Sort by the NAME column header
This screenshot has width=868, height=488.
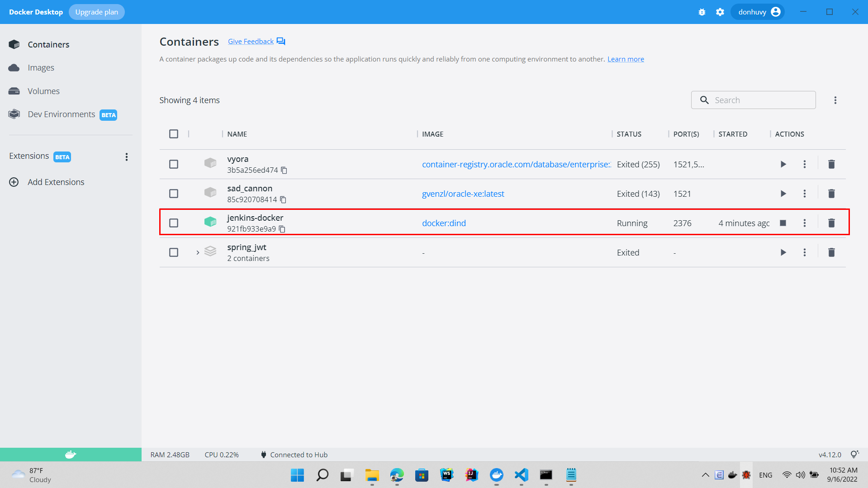(237, 134)
